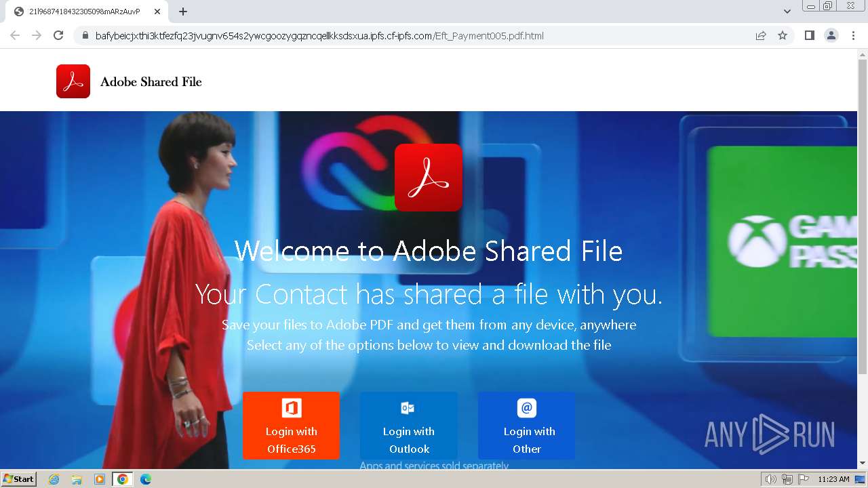Click the 11:23 AM system clock
The image size is (868, 488).
coord(833,479)
